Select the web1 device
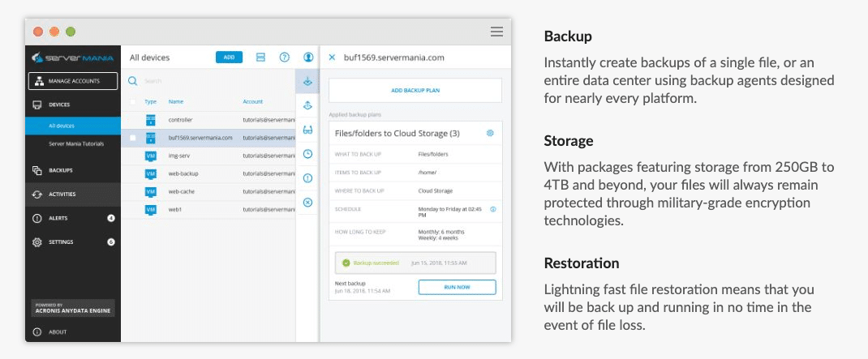This screenshot has height=359, width=868. tap(208, 210)
